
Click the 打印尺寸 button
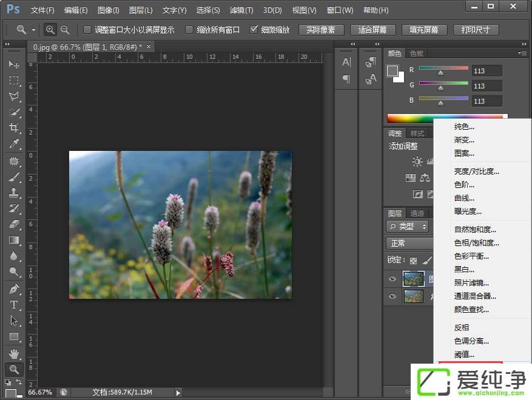(x=476, y=30)
